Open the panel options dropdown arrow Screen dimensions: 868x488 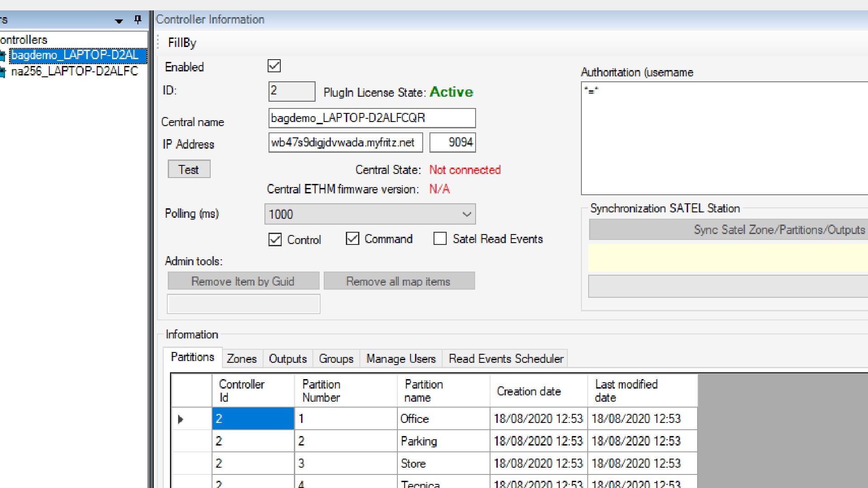[x=119, y=21]
